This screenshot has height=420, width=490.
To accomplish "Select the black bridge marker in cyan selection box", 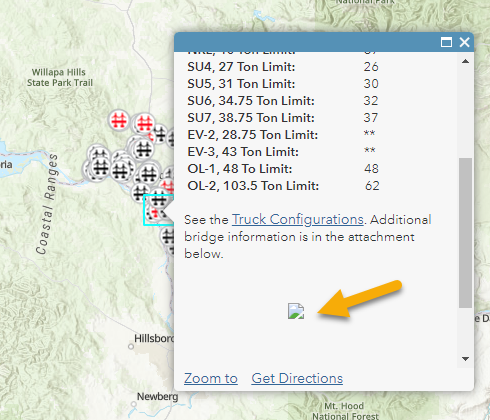I will click(x=159, y=200).
